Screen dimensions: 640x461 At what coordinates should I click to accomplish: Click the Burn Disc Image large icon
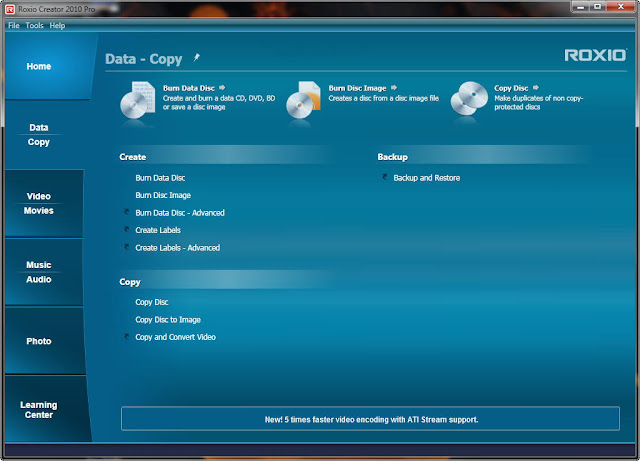pos(303,100)
